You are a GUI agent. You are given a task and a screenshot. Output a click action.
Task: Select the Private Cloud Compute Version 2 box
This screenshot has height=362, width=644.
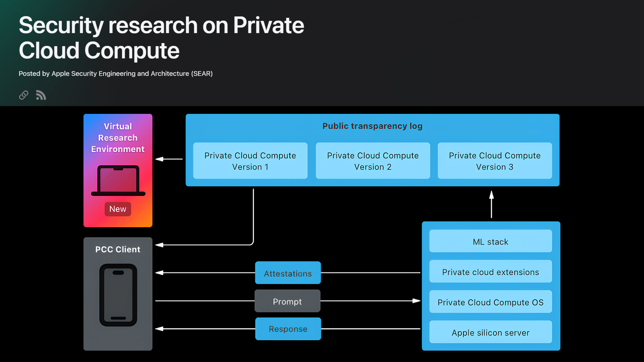click(x=373, y=161)
